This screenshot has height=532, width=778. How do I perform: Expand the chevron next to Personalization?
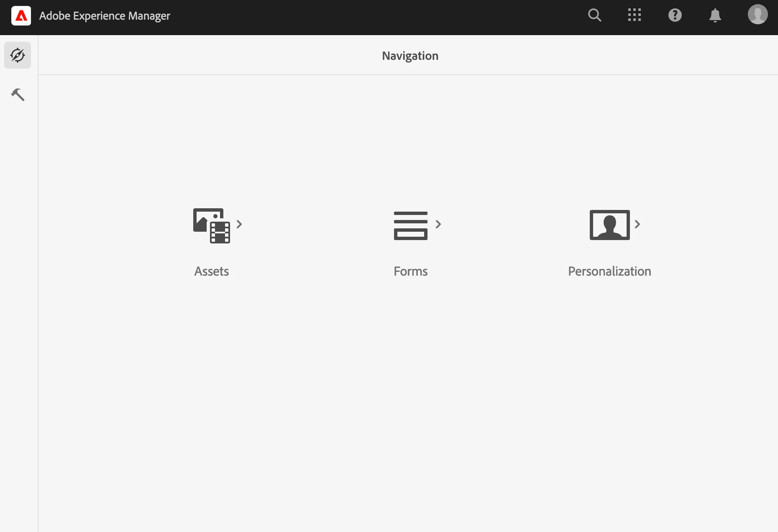click(637, 224)
